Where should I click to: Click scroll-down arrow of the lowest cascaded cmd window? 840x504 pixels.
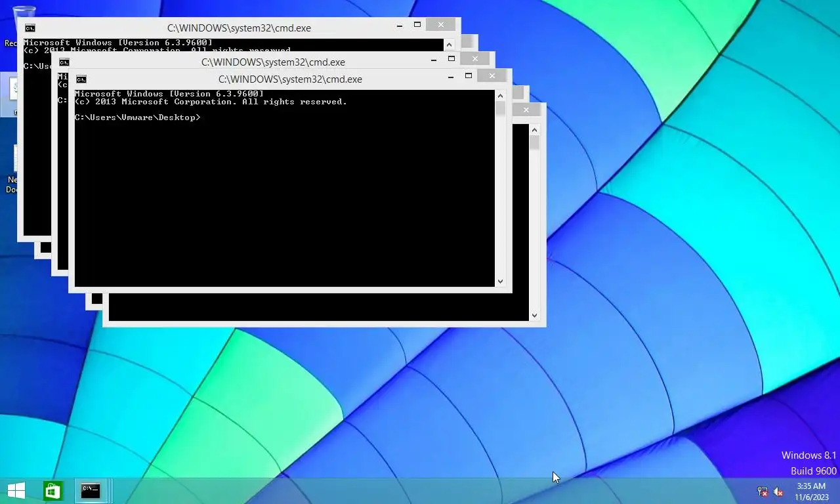coord(534,316)
